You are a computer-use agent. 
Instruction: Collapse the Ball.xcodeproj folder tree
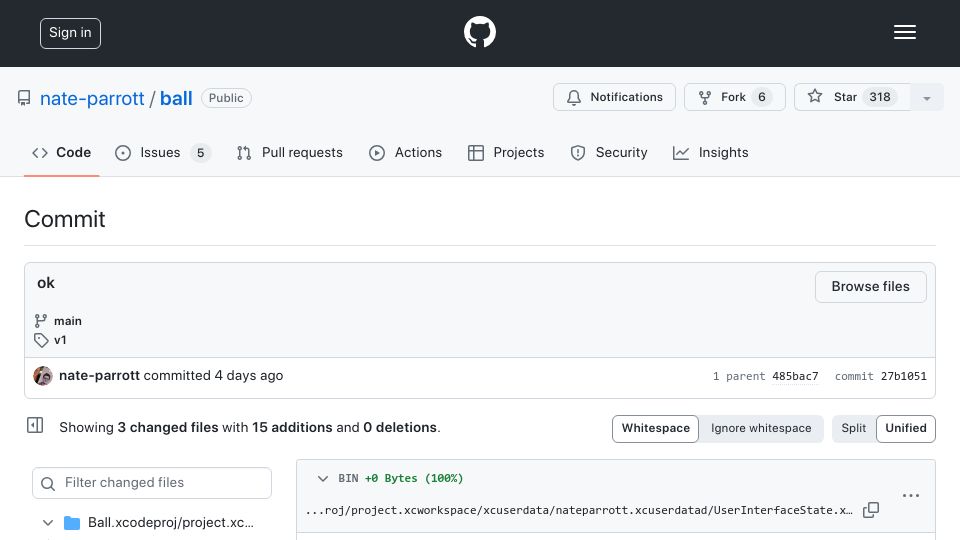[x=48, y=523]
